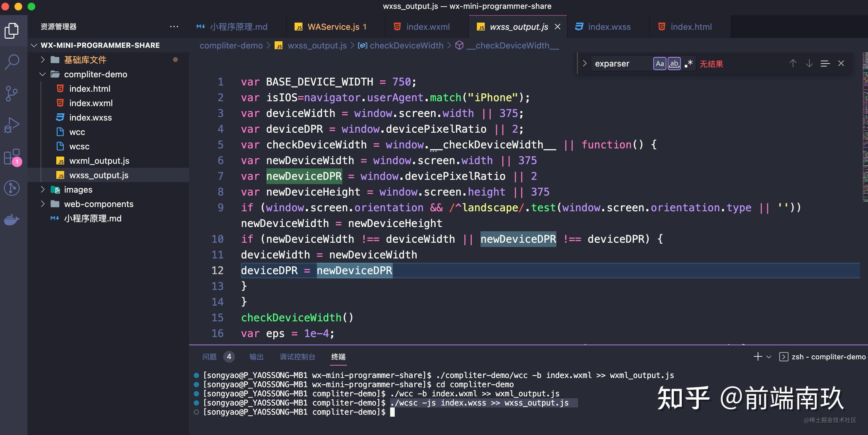This screenshot has width=868, height=435.
Task: Open the Source Control view
Action: click(x=12, y=93)
